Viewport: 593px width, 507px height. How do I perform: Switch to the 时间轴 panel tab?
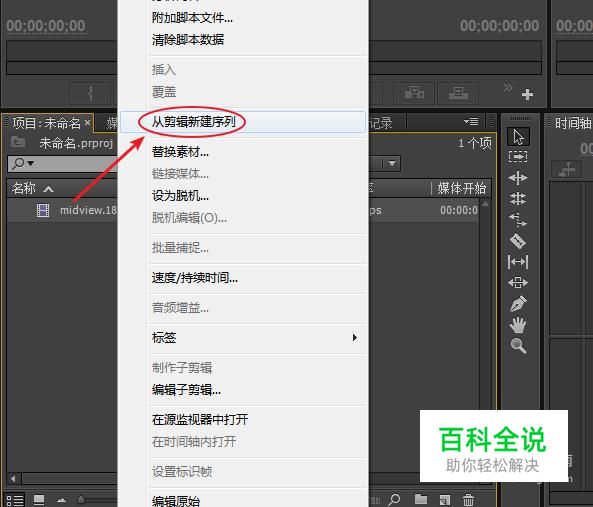coord(573,123)
